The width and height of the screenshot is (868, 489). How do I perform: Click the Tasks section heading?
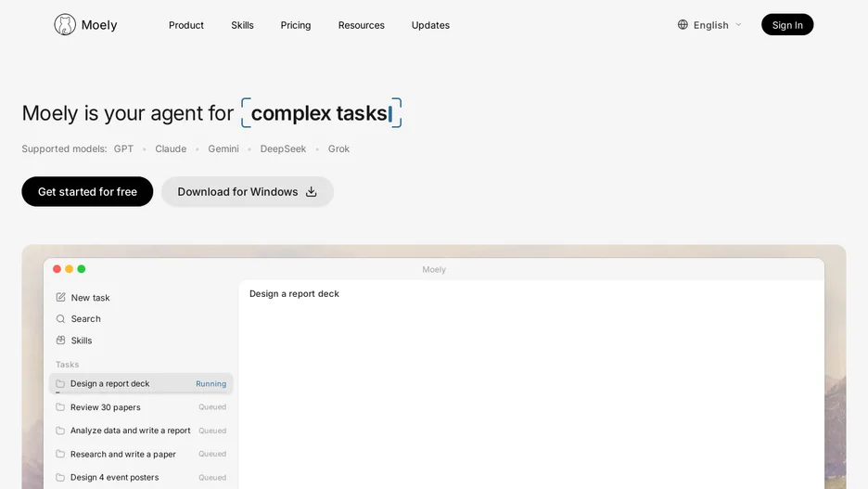(x=67, y=365)
